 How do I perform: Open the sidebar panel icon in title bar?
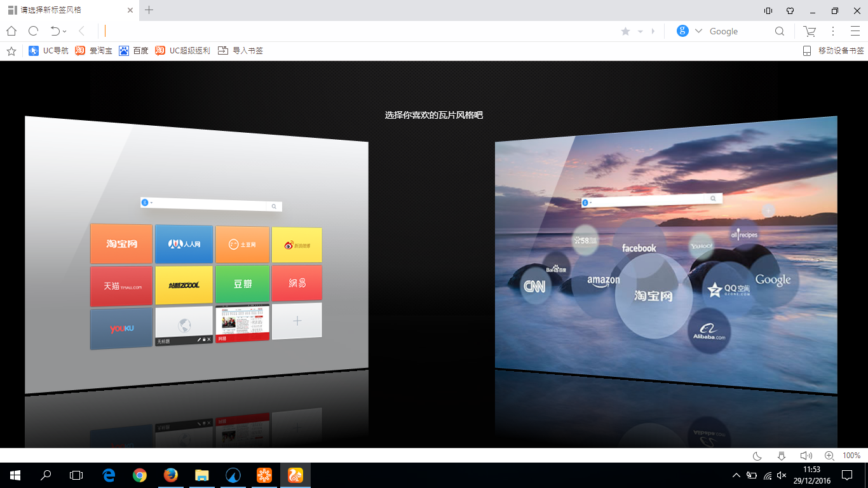click(x=768, y=10)
